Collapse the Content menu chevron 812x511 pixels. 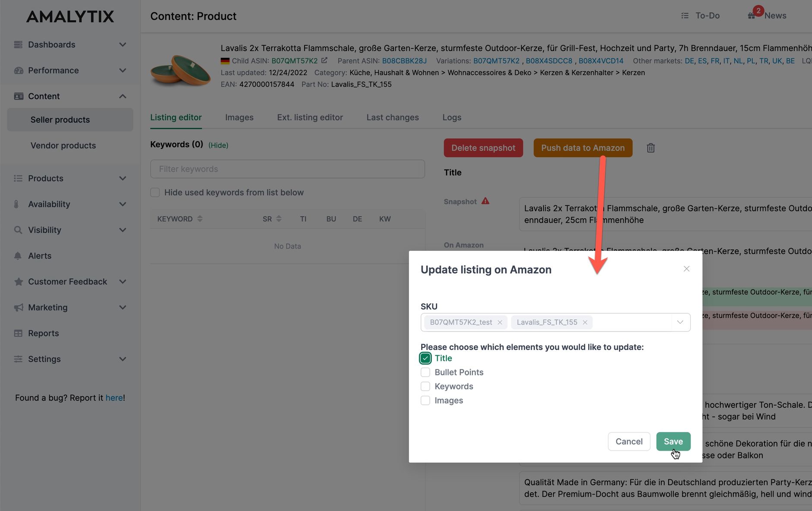coord(123,96)
